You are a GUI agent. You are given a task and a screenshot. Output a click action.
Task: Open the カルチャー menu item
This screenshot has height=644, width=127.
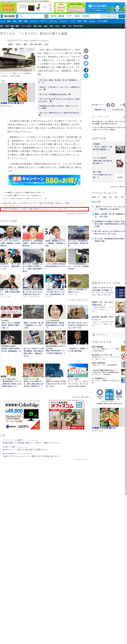tap(64, 21)
